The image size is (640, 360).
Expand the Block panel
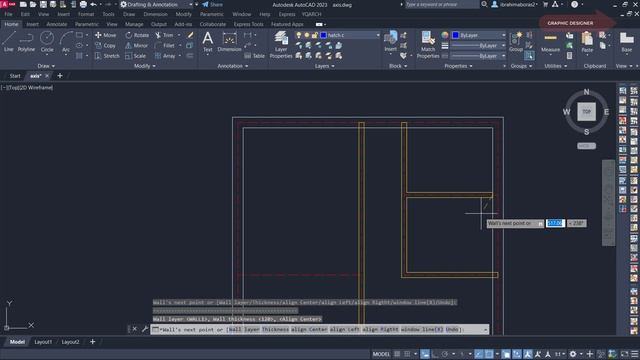[x=398, y=66]
